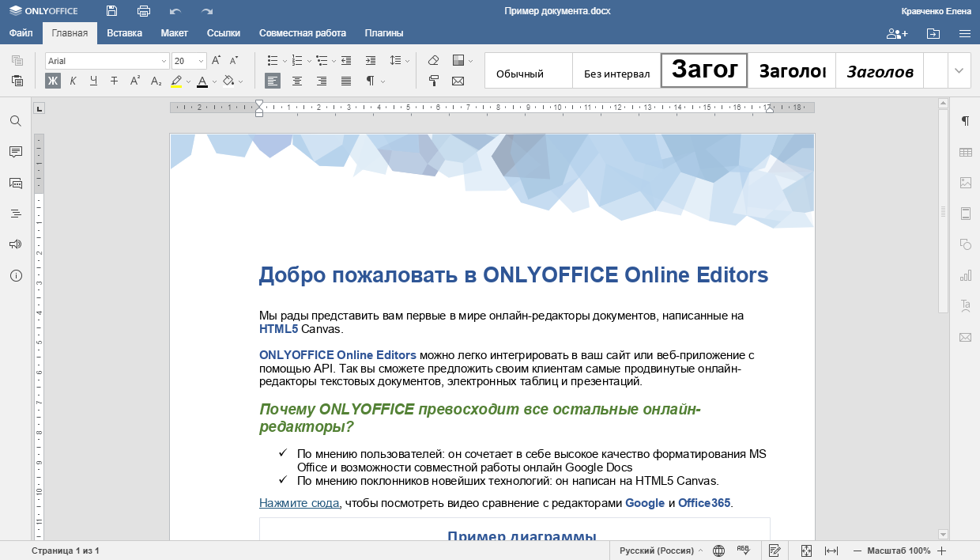
Task: Switch to the Макет tab
Action: point(174,33)
